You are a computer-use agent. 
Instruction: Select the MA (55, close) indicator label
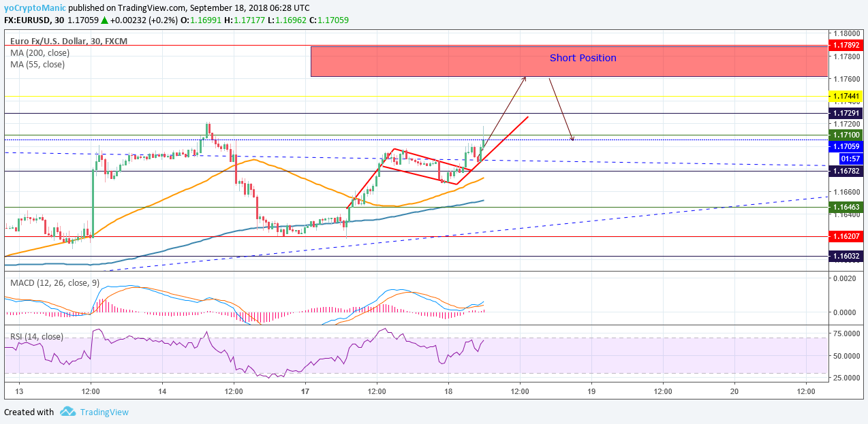tap(37, 64)
